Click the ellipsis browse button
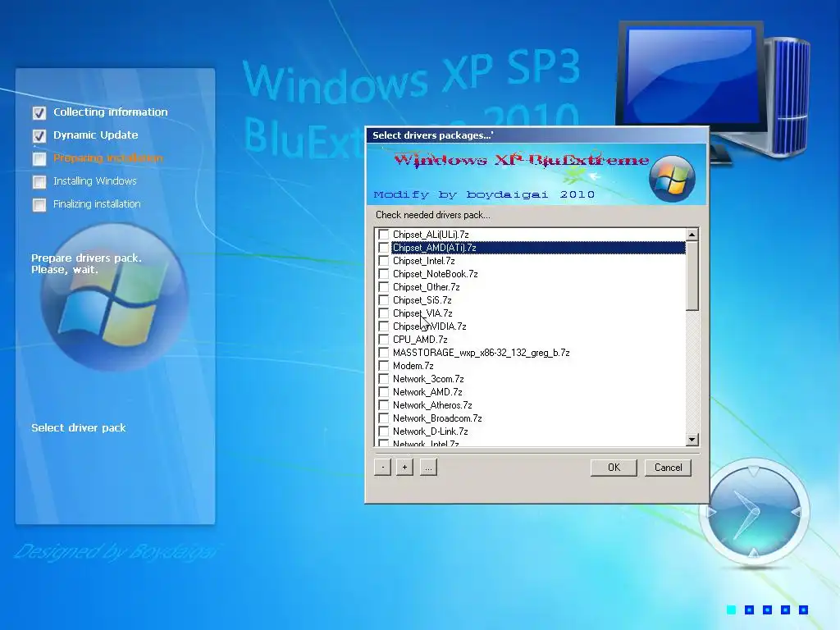 (428, 467)
